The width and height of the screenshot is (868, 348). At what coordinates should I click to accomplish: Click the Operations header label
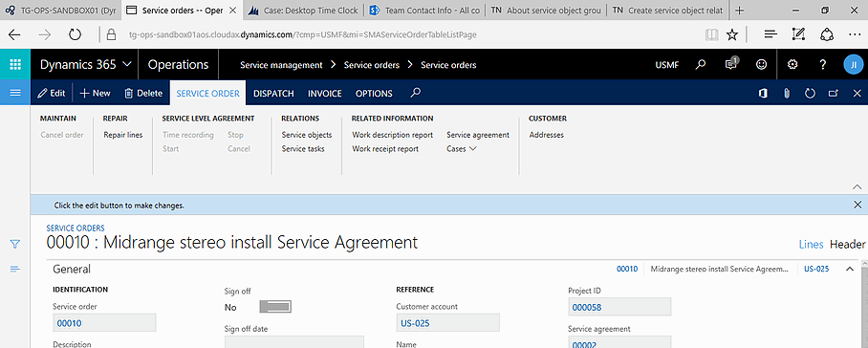coord(178,65)
